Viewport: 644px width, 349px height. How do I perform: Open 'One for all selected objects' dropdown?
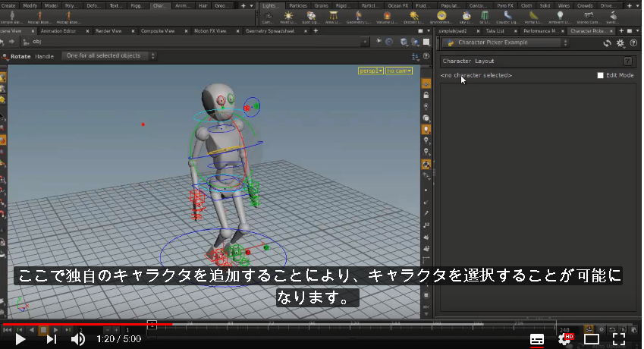point(108,56)
